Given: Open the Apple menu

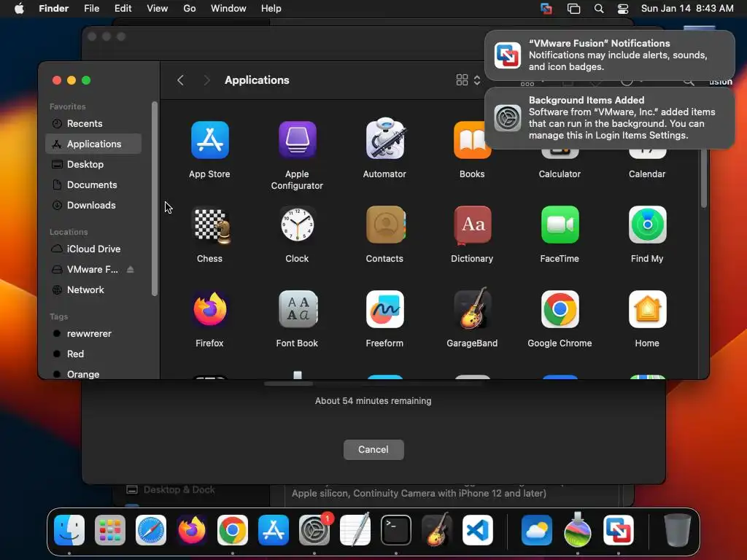Looking at the screenshot, I should 19,9.
